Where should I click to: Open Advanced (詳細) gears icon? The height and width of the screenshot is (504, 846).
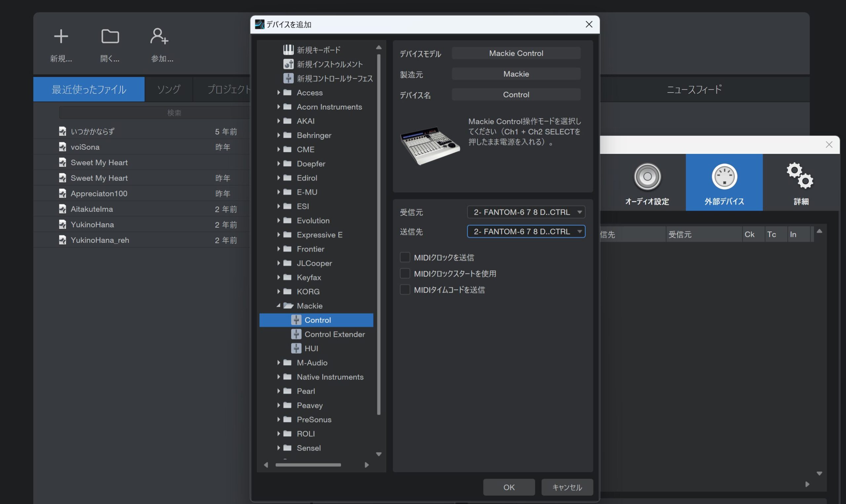(x=801, y=182)
